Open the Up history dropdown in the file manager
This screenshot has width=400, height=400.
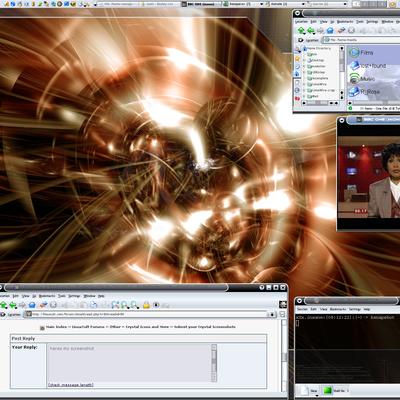pyautogui.click(x=305, y=33)
